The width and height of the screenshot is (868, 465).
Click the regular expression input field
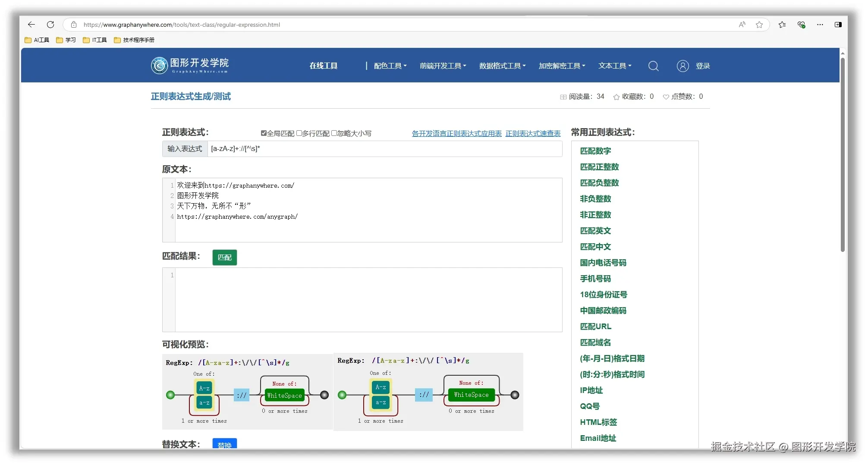coord(385,149)
